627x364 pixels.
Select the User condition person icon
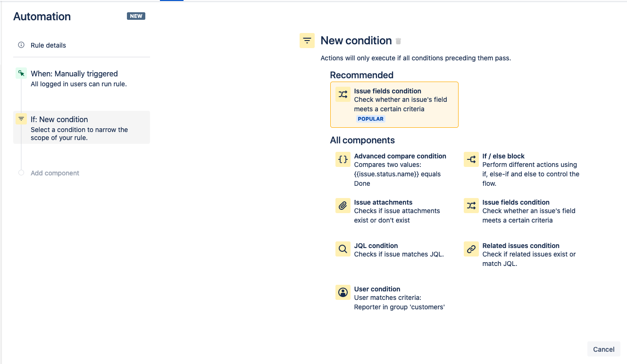(343, 292)
